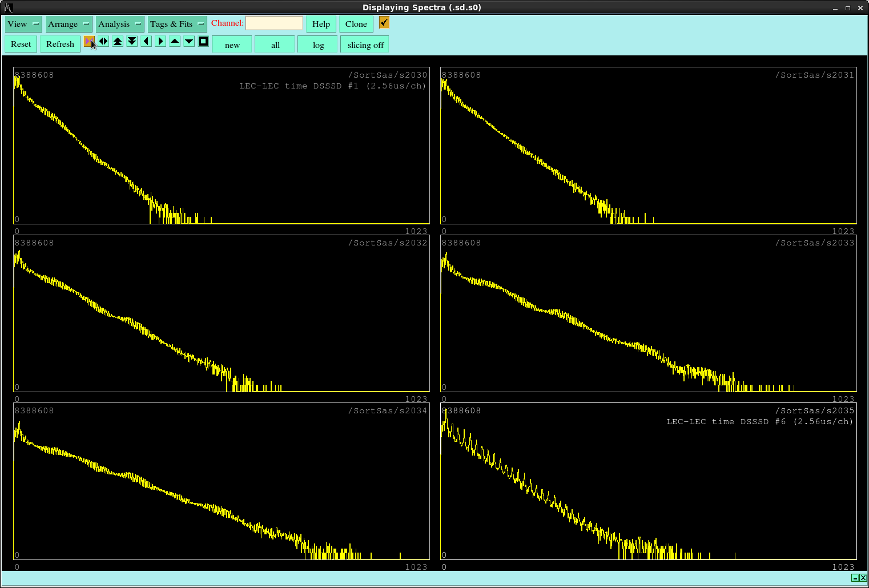Image resolution: width=869 pixels, height=588 pixels.
Task: Open the Analysis dropdown menu
Action: (120, 24)
